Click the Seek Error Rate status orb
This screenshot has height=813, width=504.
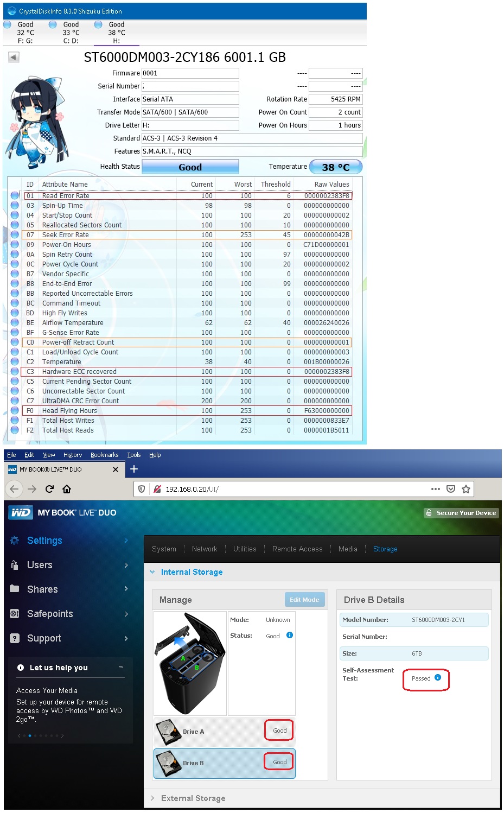tap(15, 235)
